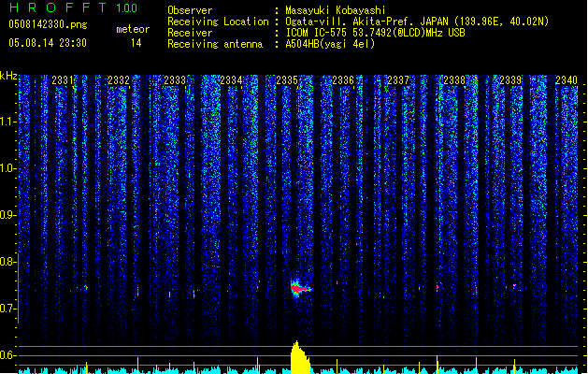Click the 2340 time marker
The image size is (588, 374).
coord(566,80)
